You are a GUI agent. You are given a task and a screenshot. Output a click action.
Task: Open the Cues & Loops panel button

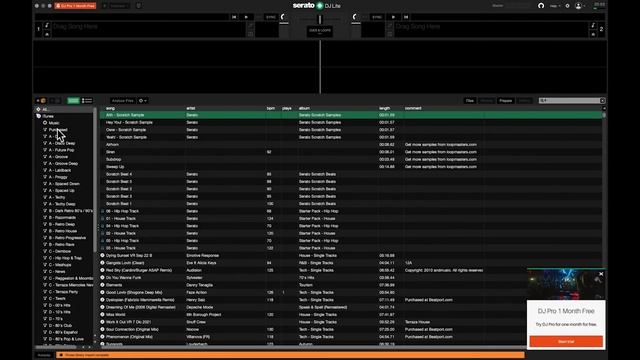coord(320,31)
